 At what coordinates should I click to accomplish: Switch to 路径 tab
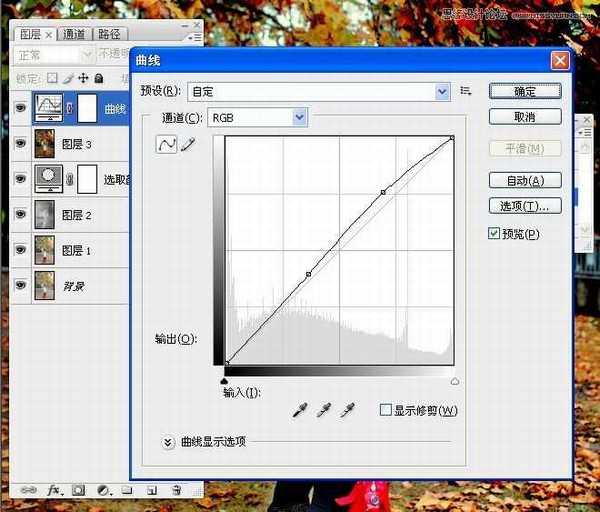[x=110, y=34]
